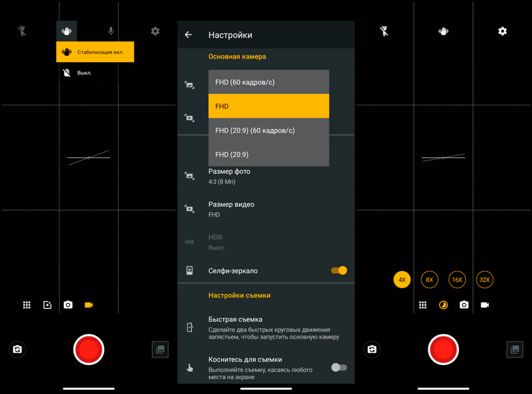Tap the 16X zoom button
This screenshot has width=532, height=394.
point(457,280)
